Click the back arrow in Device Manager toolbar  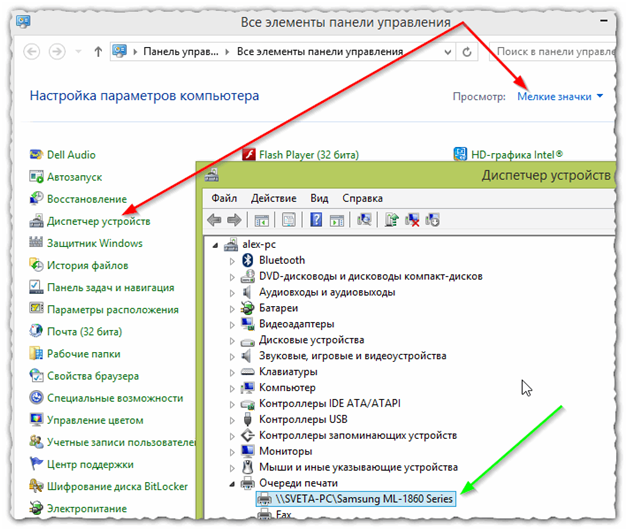[213, 220]
